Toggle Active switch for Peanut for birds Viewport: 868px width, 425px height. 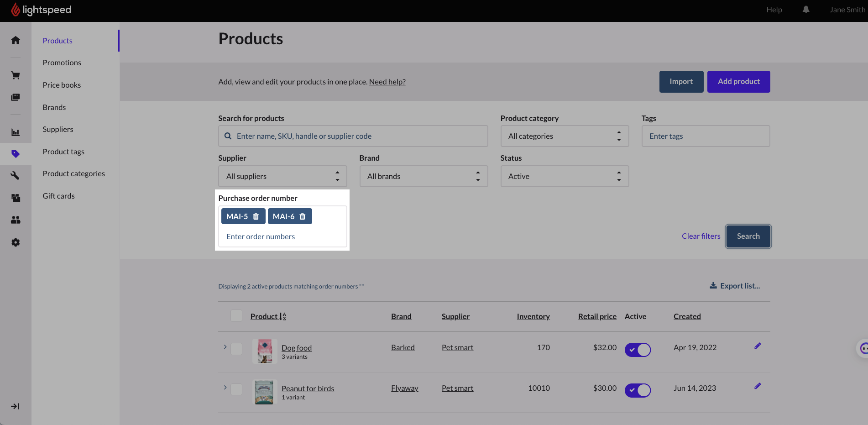point(638,391)
